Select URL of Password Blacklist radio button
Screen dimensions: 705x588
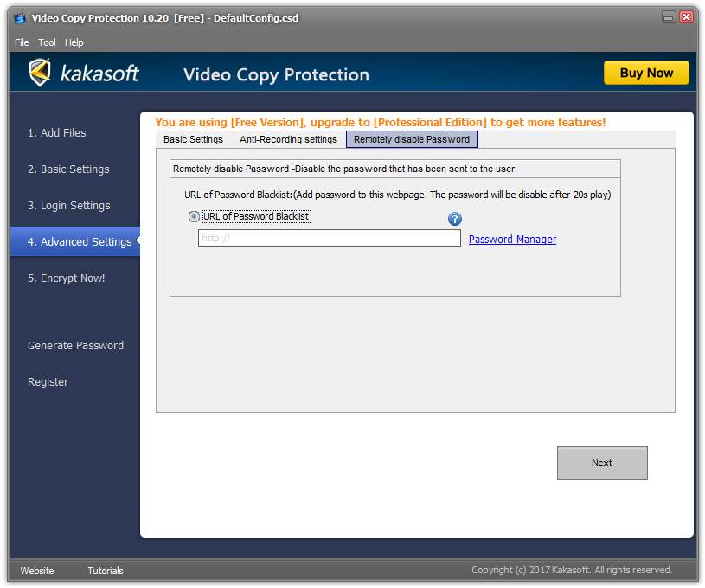tap(194, 217)
